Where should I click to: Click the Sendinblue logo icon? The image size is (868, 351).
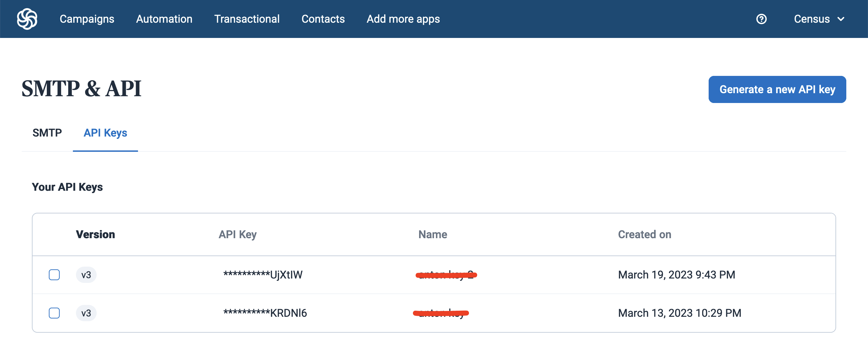click(27, 19)
